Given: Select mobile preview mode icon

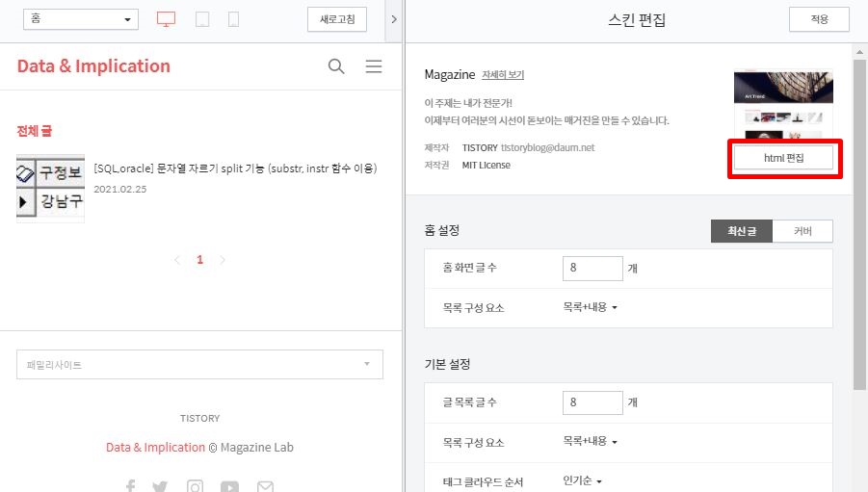Looking at the screenshot, I should coord(233,19).
